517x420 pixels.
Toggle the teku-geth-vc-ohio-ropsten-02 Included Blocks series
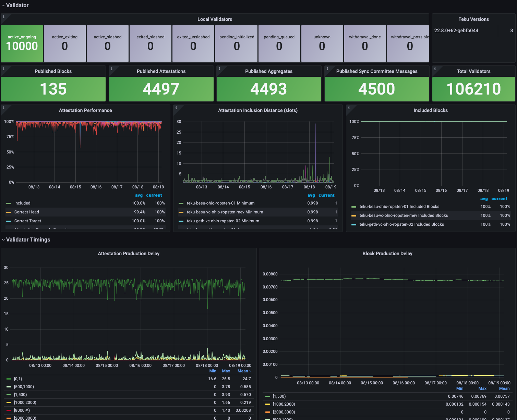coord(401,224)
